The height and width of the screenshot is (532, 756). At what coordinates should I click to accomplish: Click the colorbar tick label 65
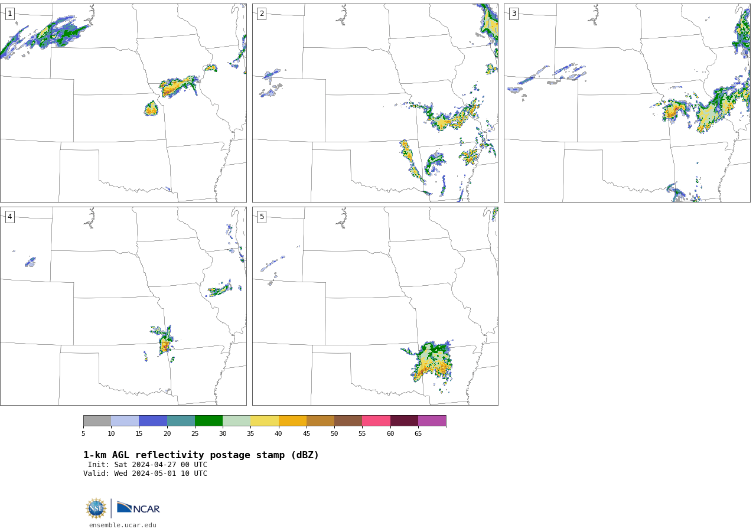pyautogui.click(x=418, y=433)
